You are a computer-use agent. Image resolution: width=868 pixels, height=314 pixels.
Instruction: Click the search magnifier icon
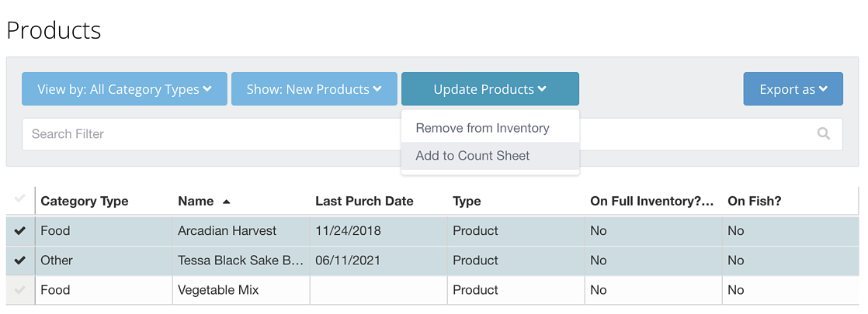[823, 134]
